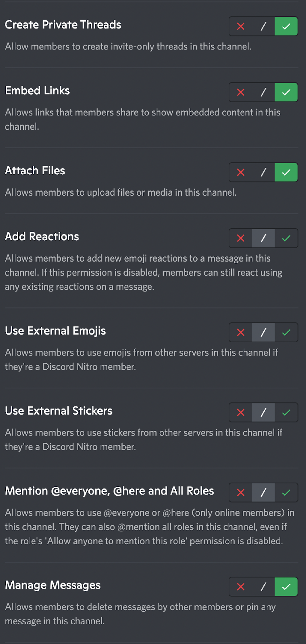Click the Use External Stickers neutral slash

tap(263, 412)
